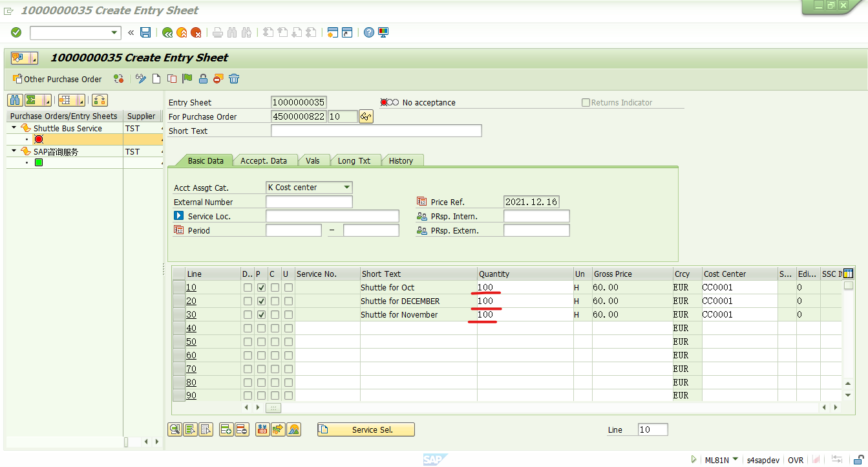The height and width of the screenshot is (467, 868).
Task: Switch to the Long Txt tab
Action: tap(354, 160)
